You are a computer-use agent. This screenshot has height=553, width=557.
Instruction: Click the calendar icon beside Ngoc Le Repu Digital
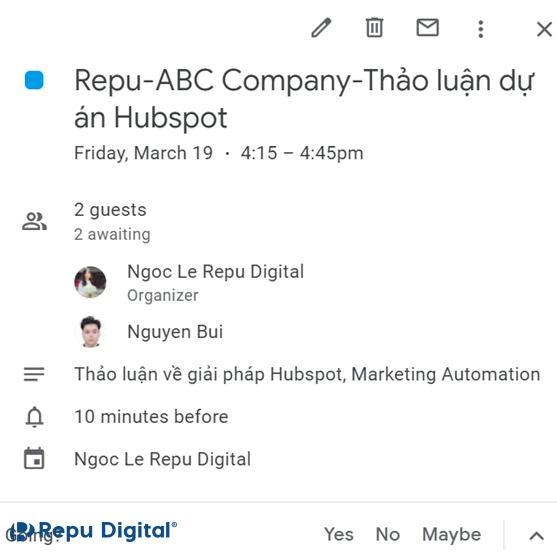click(34, 459)
